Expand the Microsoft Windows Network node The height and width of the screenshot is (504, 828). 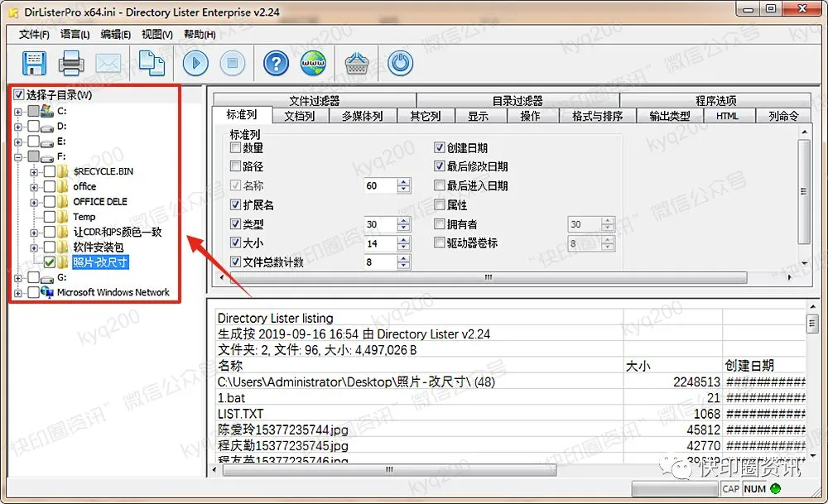[18, 294]
